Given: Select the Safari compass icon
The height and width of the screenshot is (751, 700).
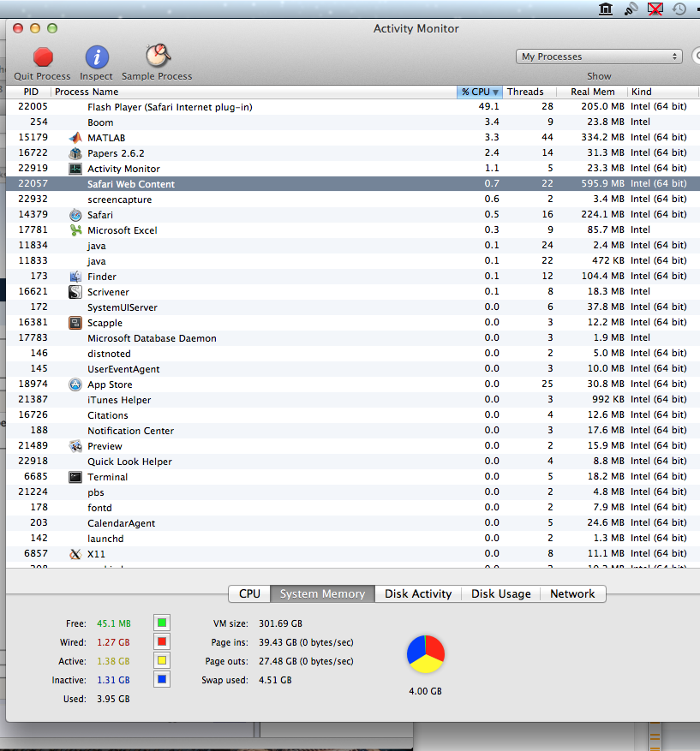Looking at the screenshot, I should [75, 215].
